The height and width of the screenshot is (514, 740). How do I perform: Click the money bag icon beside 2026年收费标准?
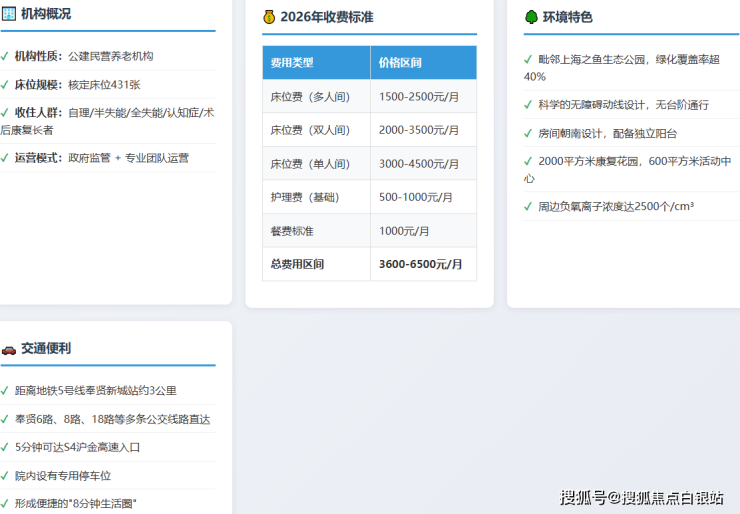coord(269,17)
